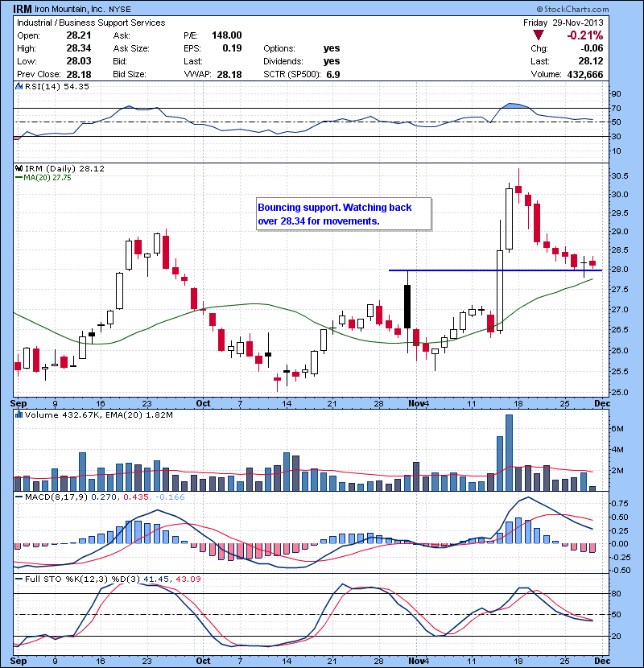Click the SCTR (SP500) value 6.9
The width and height of the screenshot is (644, 668).
click(333, 75)
